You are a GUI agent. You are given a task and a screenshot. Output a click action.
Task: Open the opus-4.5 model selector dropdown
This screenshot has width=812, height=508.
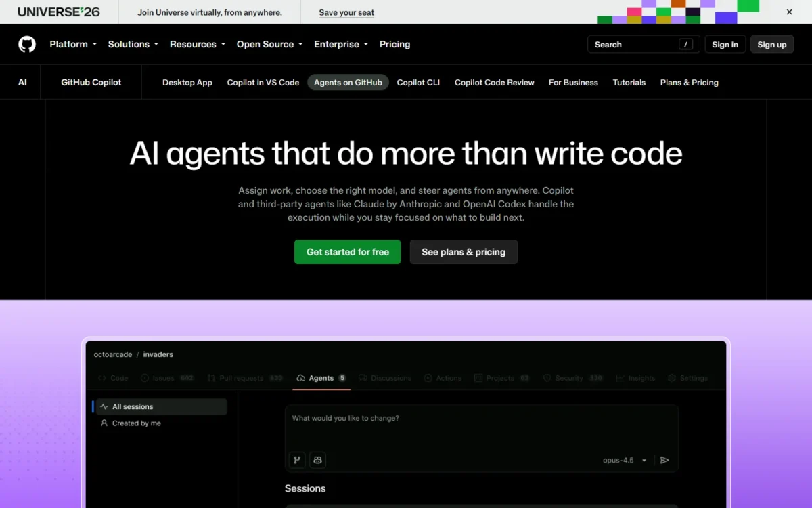pyautogui.click(x=625, y=461)
